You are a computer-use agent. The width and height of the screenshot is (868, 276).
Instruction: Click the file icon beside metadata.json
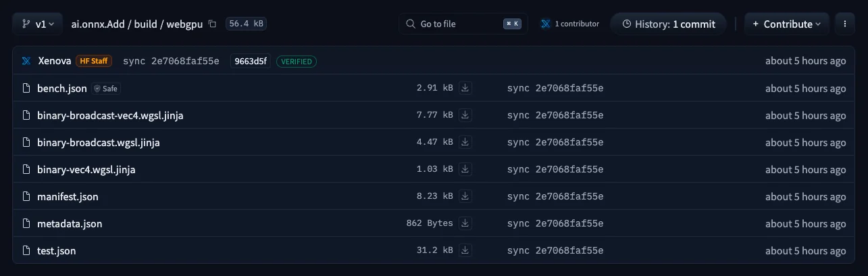click(x=27, y=223)
